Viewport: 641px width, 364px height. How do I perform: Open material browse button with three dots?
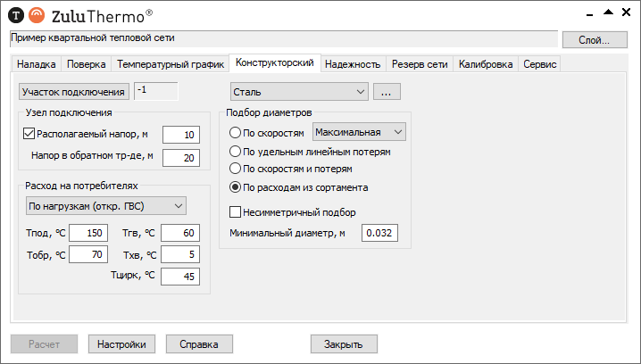(x=387, y=91)
